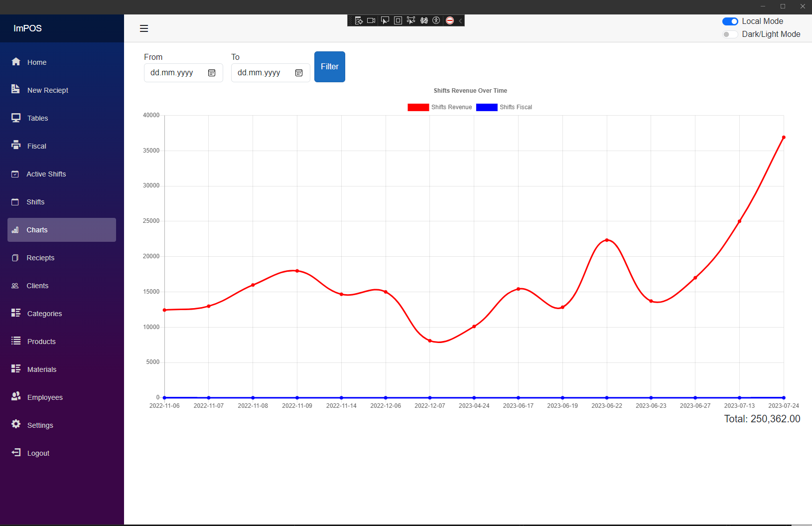Focus the From date input field
This screenshot has height=526, width=812.
[x=183, y=73]
